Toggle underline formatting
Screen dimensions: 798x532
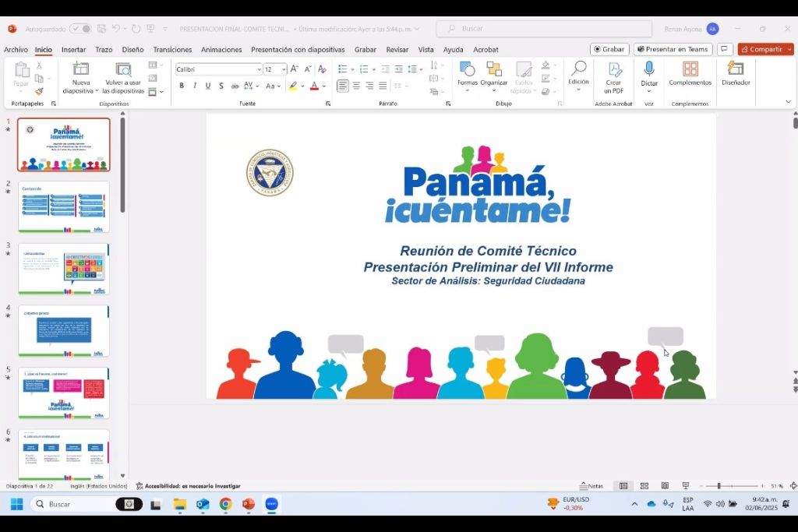(x=207, y=86)
